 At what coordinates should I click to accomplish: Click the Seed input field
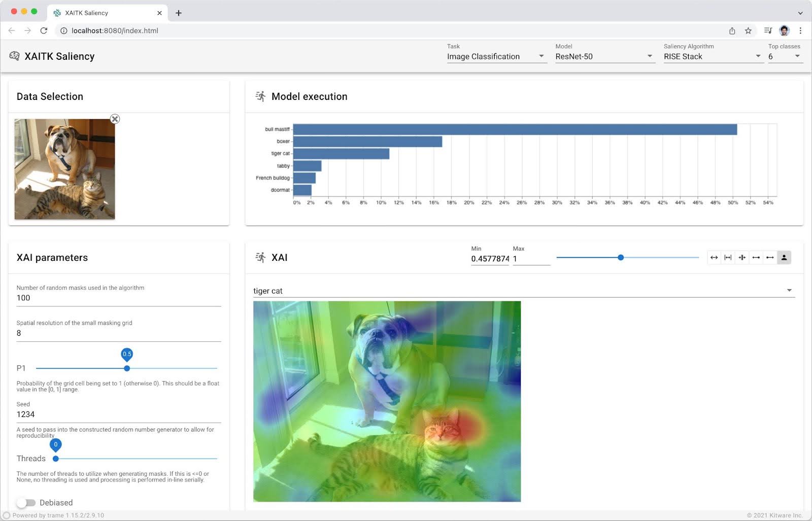118,414
